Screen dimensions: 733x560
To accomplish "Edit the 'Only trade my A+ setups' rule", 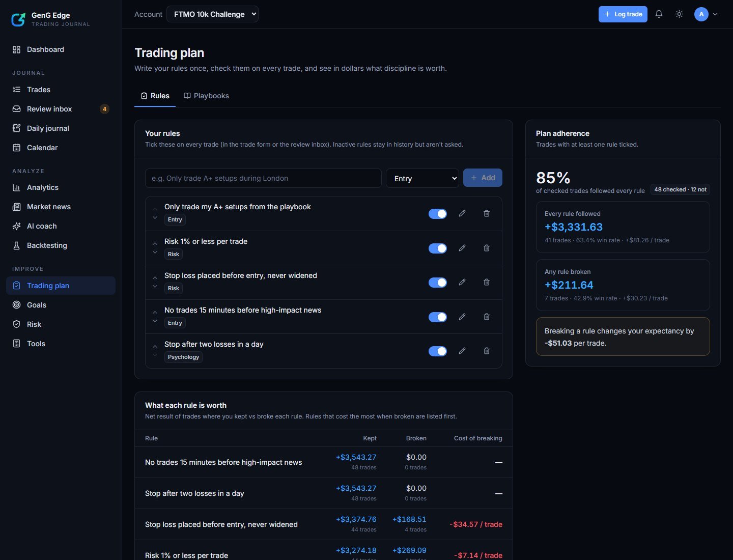I will coord(462,214).
